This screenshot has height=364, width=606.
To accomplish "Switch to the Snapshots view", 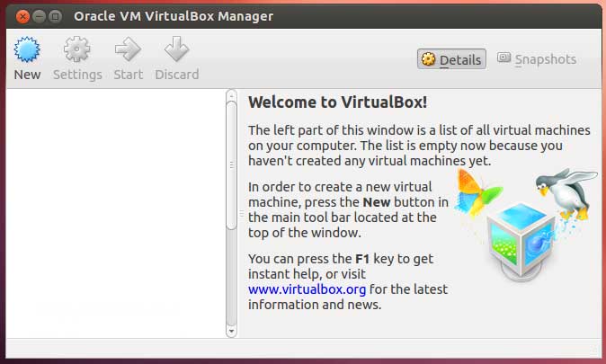I will (x=537, y=59).
